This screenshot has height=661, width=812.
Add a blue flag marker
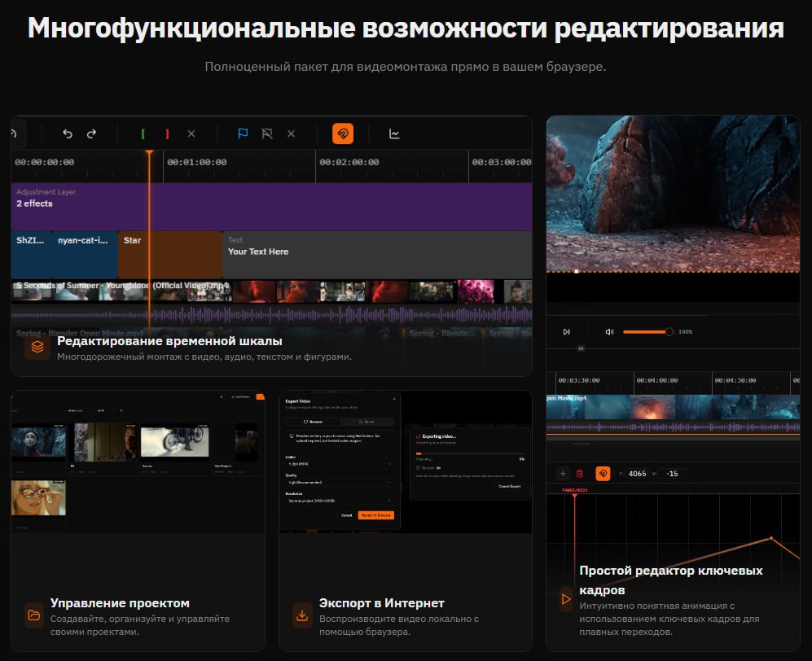pos(243,134)
